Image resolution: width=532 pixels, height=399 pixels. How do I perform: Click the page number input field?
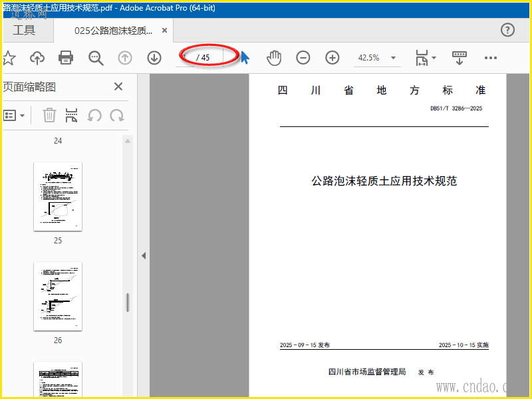pos(185,58)
